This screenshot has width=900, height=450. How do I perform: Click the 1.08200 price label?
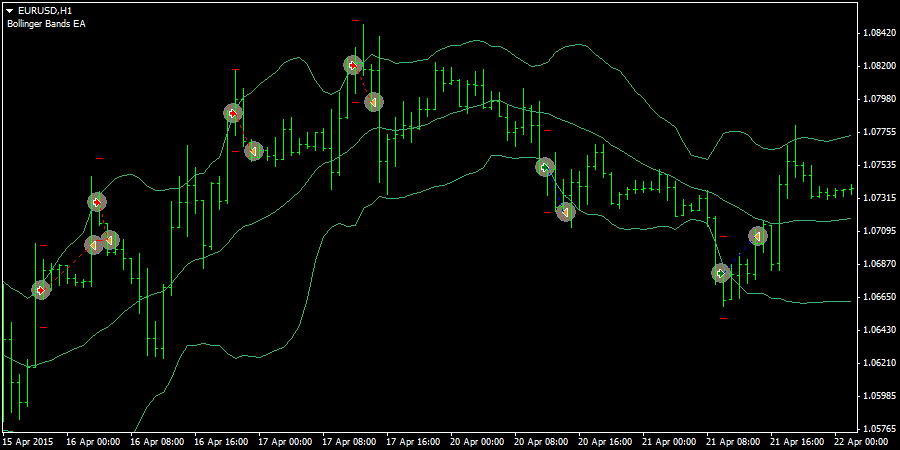click(878, 66)
